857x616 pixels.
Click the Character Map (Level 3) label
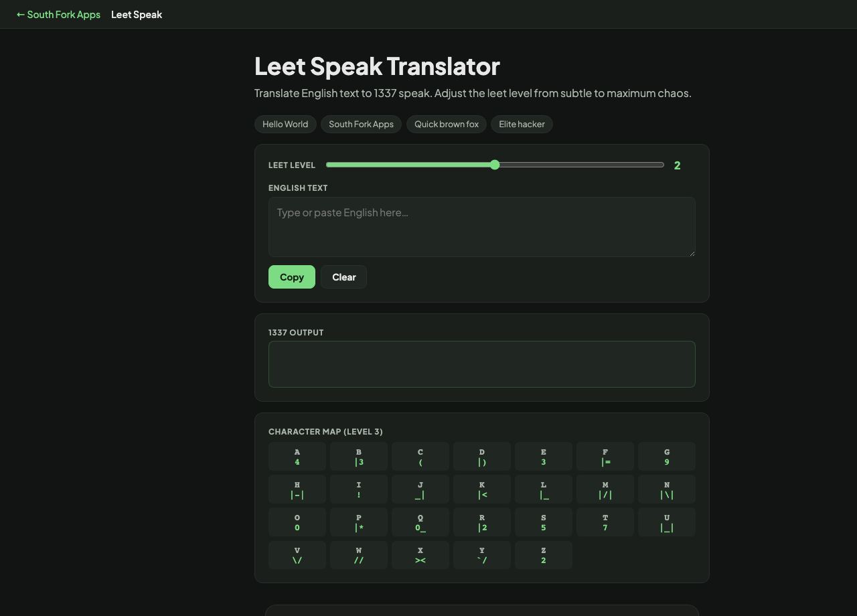[325, 432]
